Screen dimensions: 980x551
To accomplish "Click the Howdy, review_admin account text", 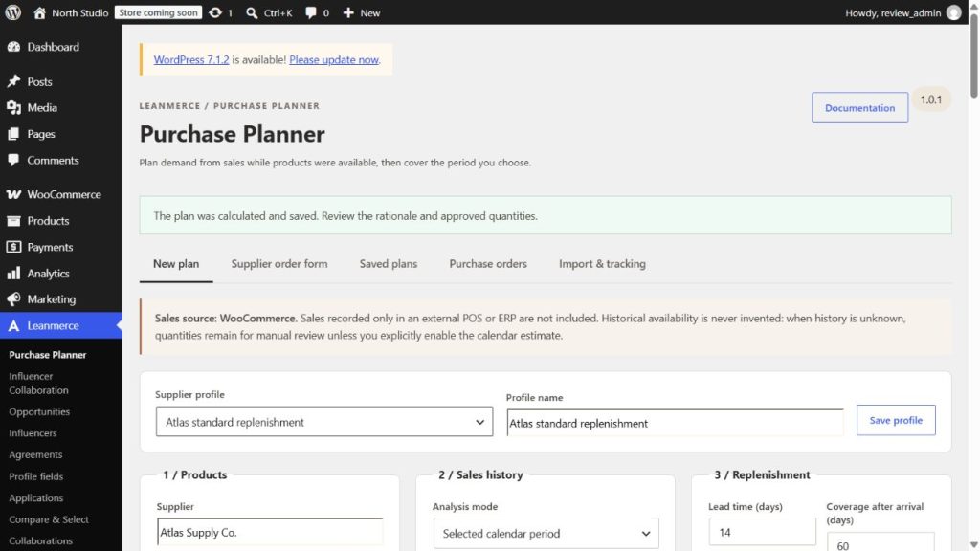I will [893, 12].
